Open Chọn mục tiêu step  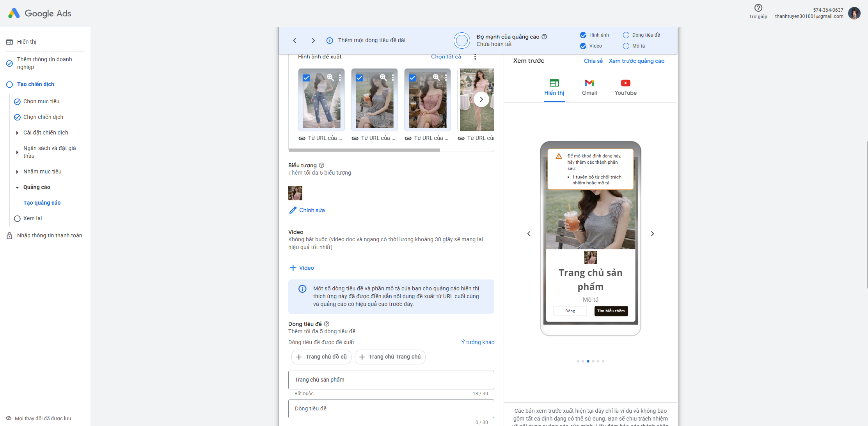(41, 101)
